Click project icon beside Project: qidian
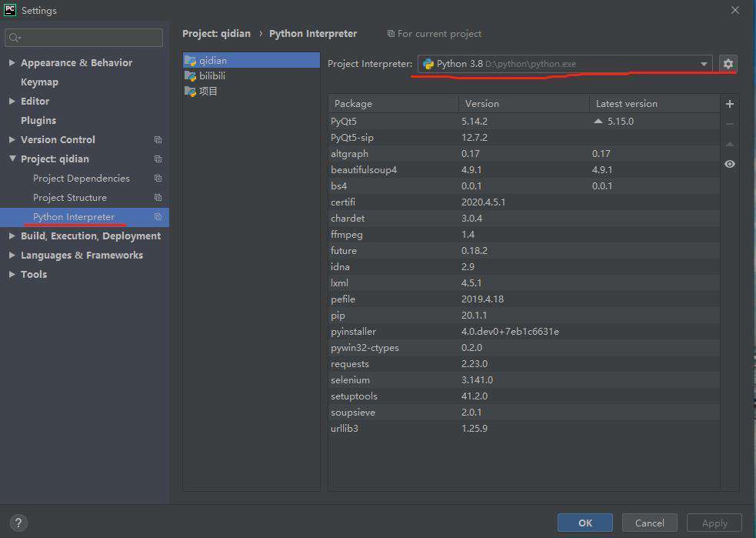The height and width of the screenshot is (538, 756). pos(158,159)
